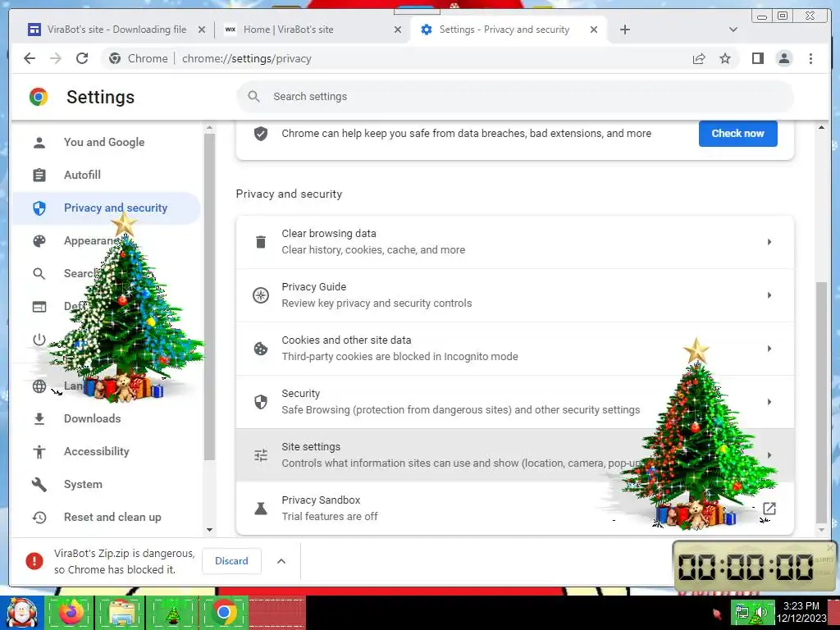
Task: Expand the Site settings row arrow
Action: pyautogui.click(x=769, y=455)
